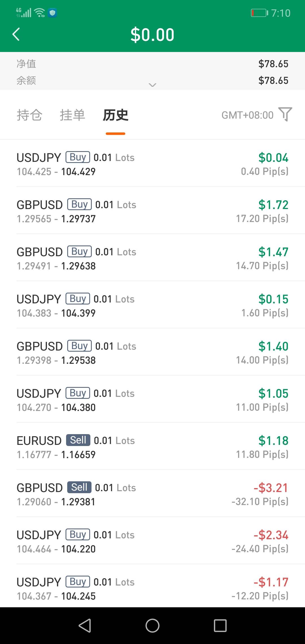Viewport: 305px width, 644px height.
Task: Open the GBPUSD trade with $1.72 profit
Action: pyautogui.click(x=152, y=211)
